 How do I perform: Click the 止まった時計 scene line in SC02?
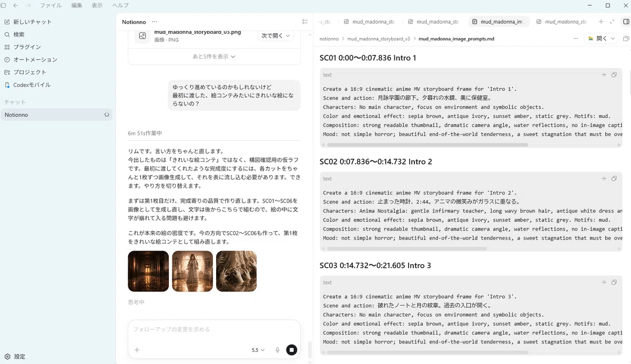[422, 202]
